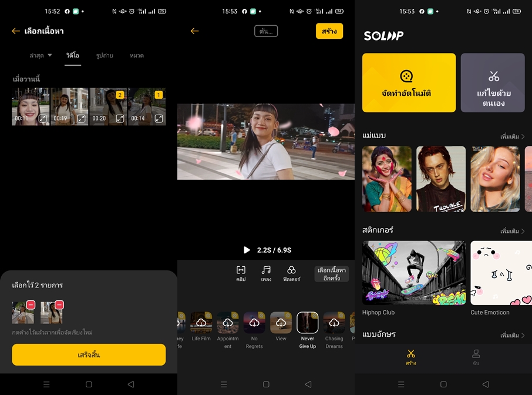Preview the 00:11 video in fullscreen
Viewport: 532px width, 395px height.
coord(43,118)
